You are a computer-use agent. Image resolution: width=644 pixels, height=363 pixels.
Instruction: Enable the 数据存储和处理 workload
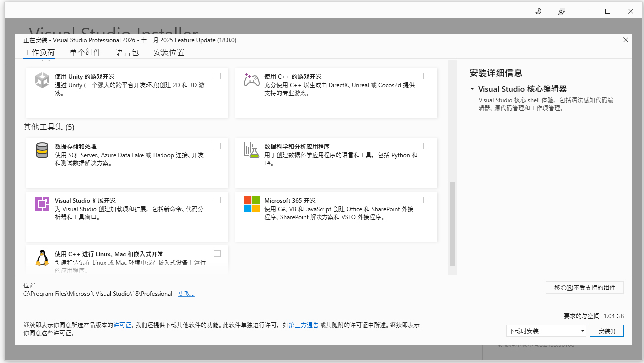(217, 146)
